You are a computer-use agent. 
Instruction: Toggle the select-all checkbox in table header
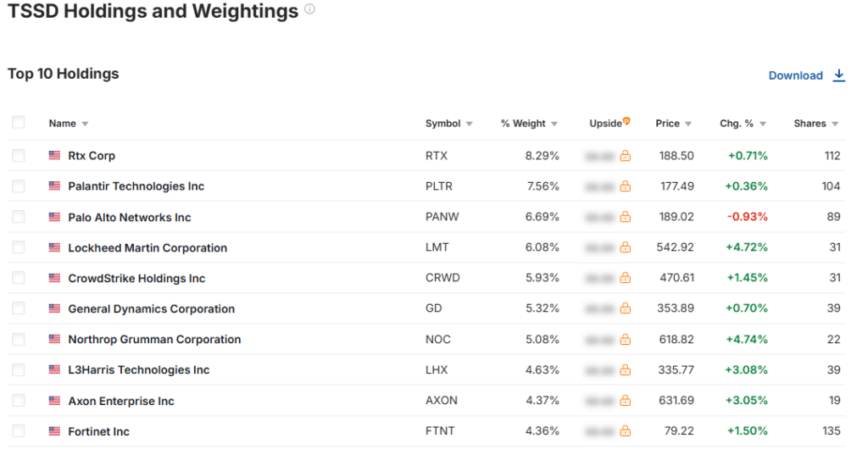(x=19, y=123)
